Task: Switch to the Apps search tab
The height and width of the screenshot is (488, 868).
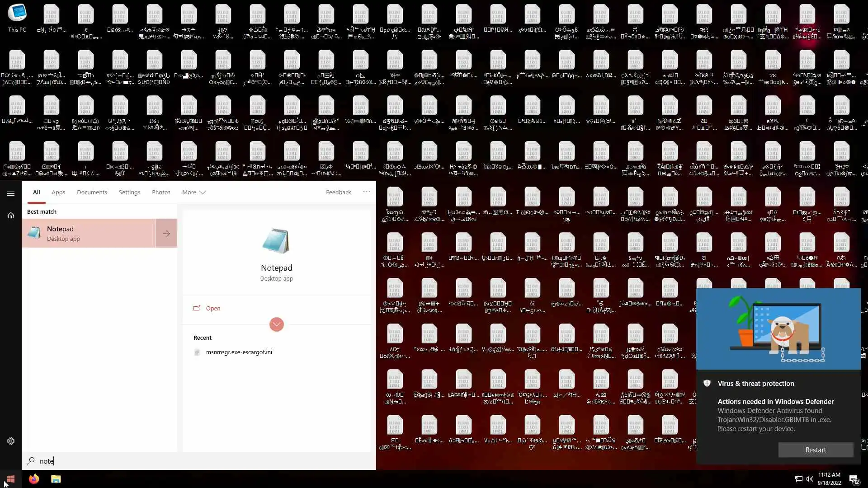Action: tap(58, 192)
